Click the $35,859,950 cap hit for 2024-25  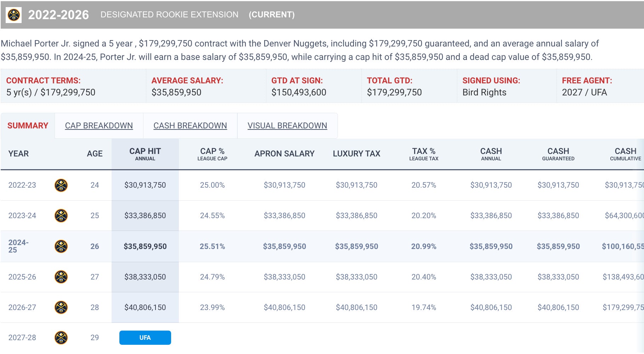145,246
